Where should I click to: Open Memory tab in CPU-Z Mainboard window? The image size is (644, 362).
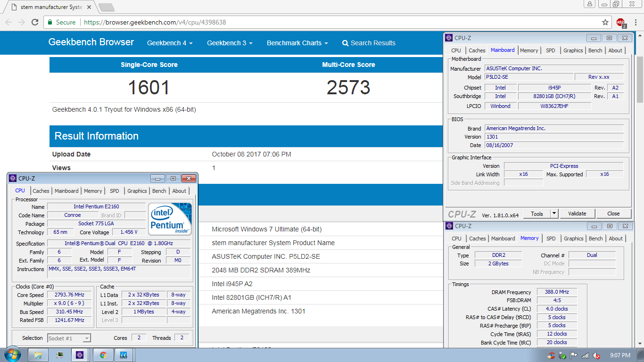click(529, 50)
